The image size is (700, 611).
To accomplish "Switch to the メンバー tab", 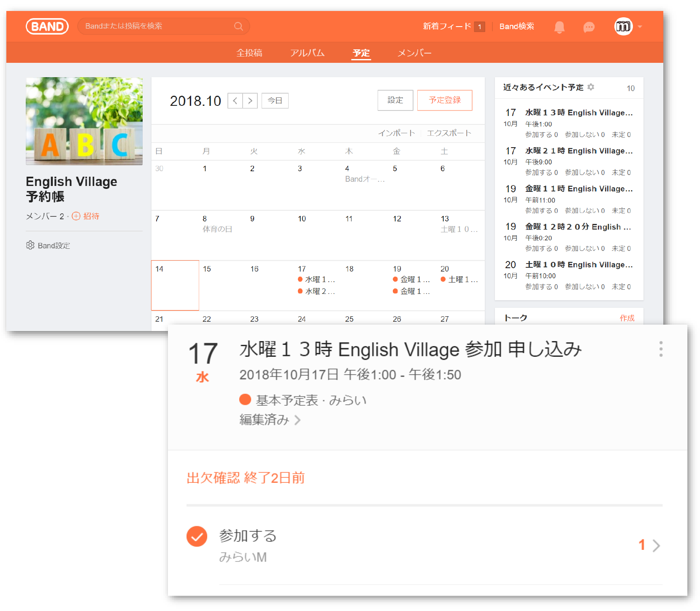I will pyautogui.click(x=414, y=53).
